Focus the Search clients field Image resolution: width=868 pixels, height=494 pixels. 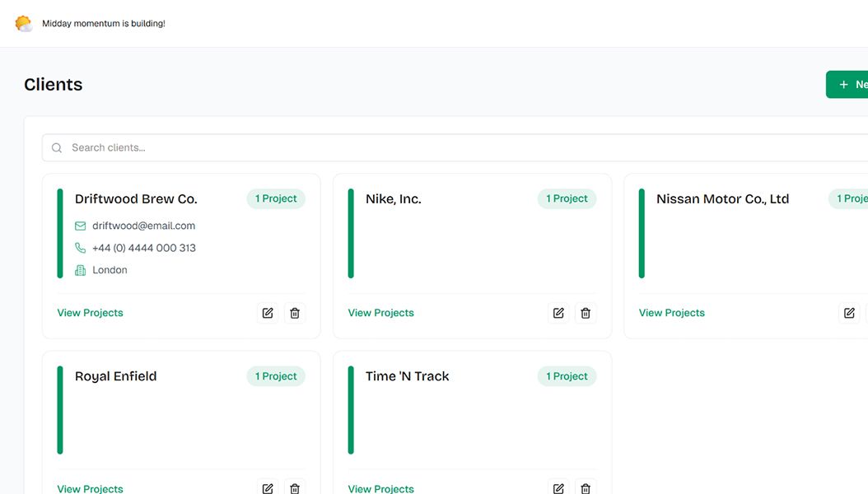click(455, 147)
